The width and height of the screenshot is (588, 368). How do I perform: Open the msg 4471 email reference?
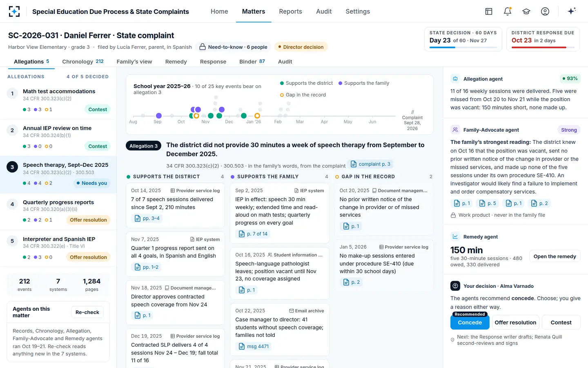point(254,346)
